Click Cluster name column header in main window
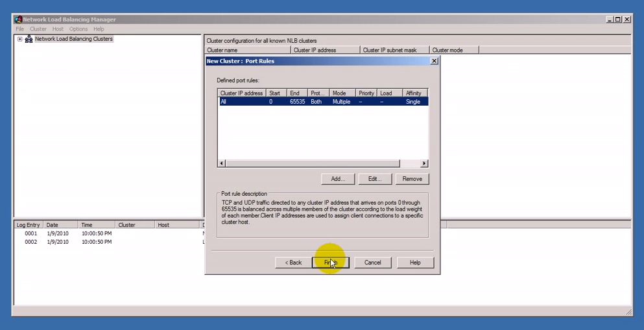644x330 pixels. [248, 50]
